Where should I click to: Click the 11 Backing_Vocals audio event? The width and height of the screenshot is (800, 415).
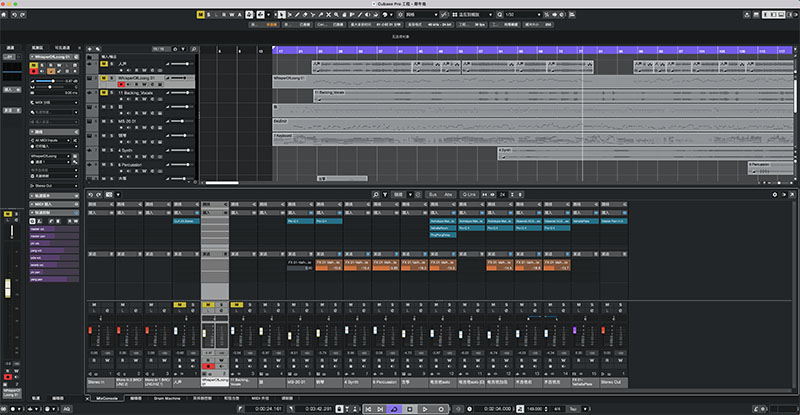click(x=554, y=96)
